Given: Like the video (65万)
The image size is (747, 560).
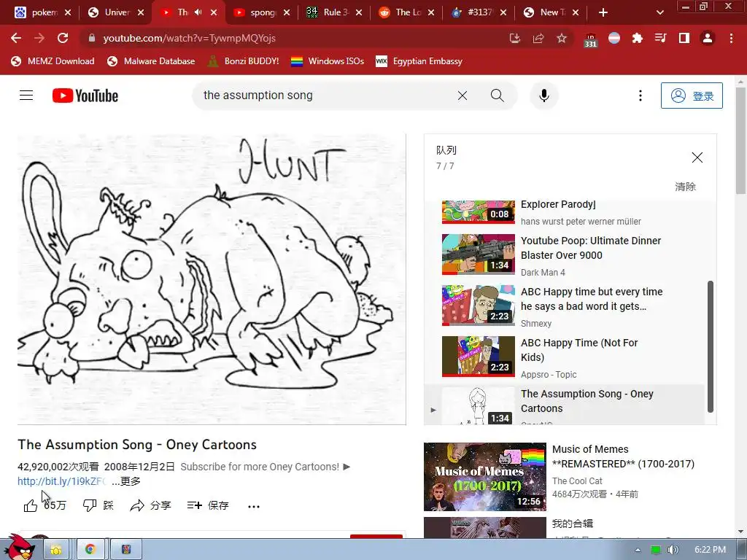Looking at the screenshot, I should click(x=44, y=505).
